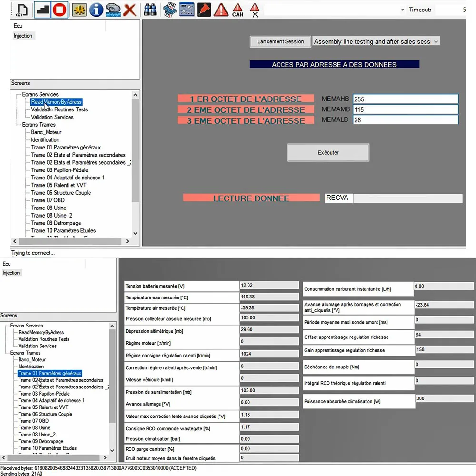Viewport: 476px width, 476px height.
Task: Click the blue information icon
Action: pyautogui.click(x=96, y=9)
